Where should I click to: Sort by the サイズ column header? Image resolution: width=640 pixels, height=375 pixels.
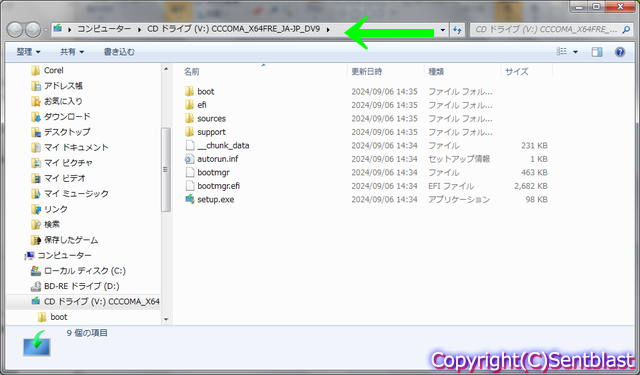pos(516,72)
